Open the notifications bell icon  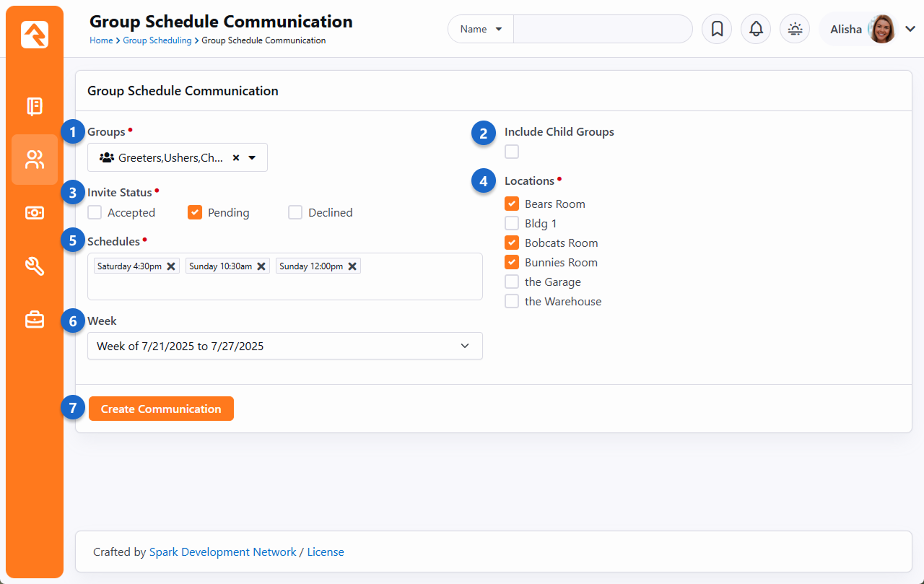[756, 30]
